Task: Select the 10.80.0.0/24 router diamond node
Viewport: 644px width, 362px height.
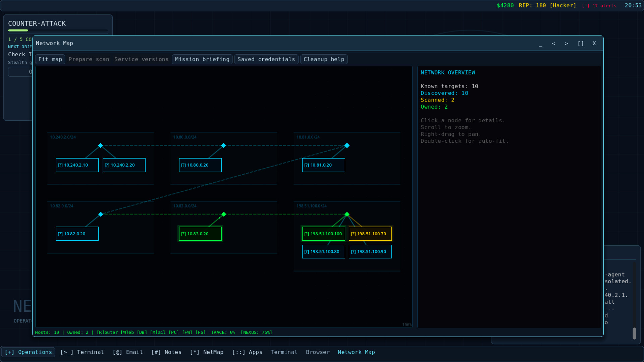Action: 224,145
